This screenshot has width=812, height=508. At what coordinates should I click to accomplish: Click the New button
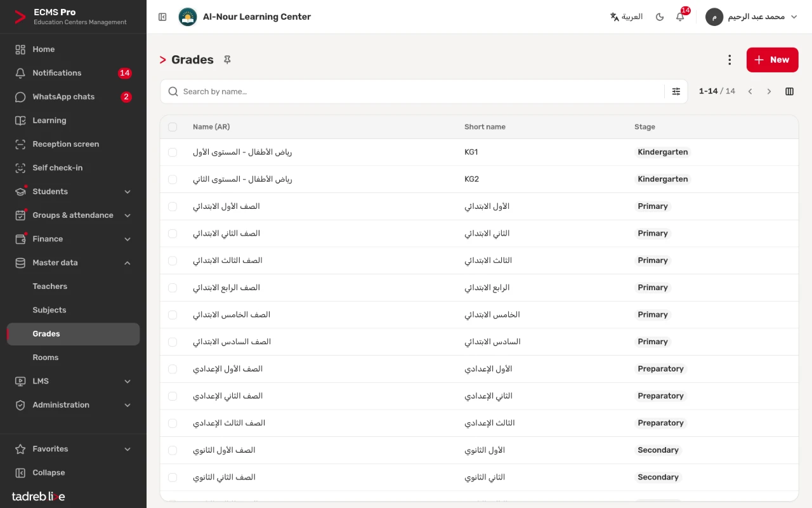(x=772, y=60)
